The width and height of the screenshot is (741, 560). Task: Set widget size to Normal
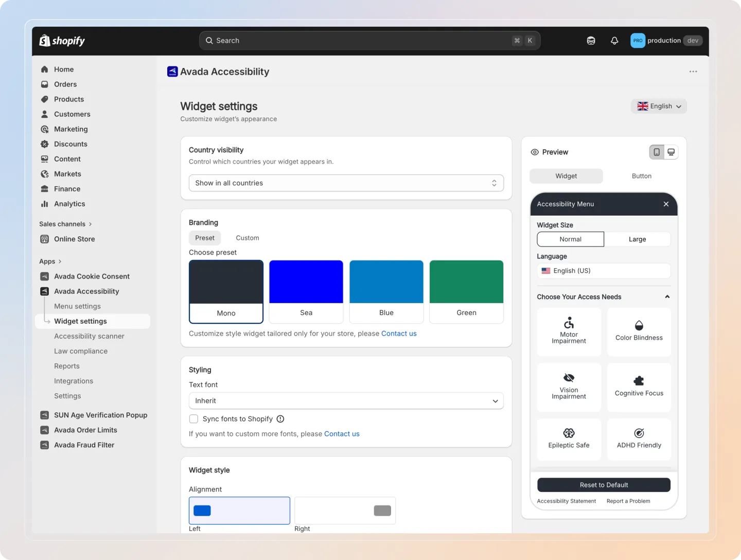point(570,239)
